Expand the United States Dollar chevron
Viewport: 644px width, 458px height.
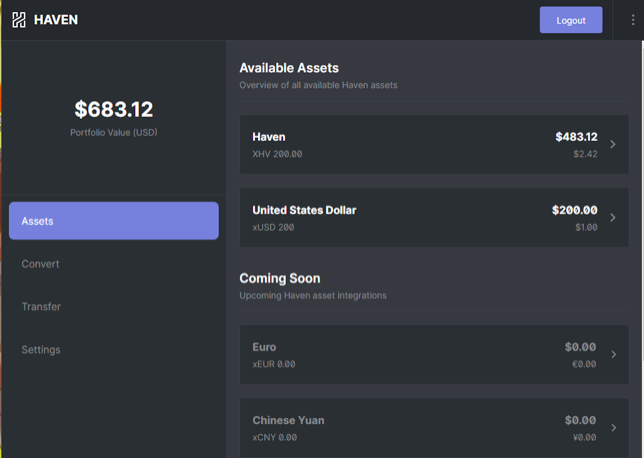[613, 217]
